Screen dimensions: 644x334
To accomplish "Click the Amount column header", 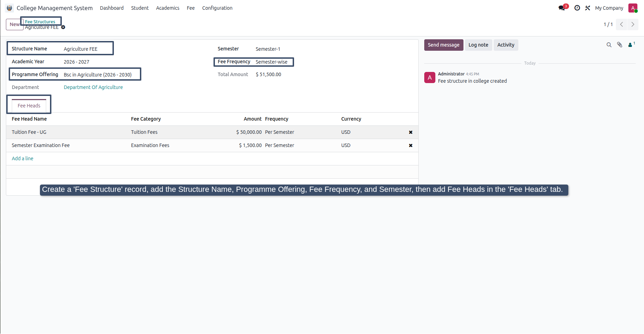I will pyautogui.click(x=253, y=119).
